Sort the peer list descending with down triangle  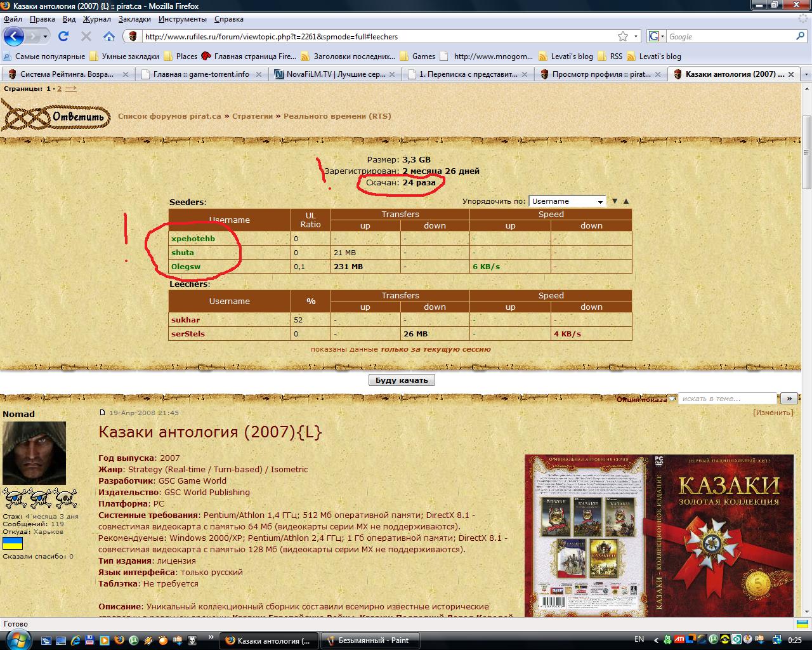(x=614, y=201)
